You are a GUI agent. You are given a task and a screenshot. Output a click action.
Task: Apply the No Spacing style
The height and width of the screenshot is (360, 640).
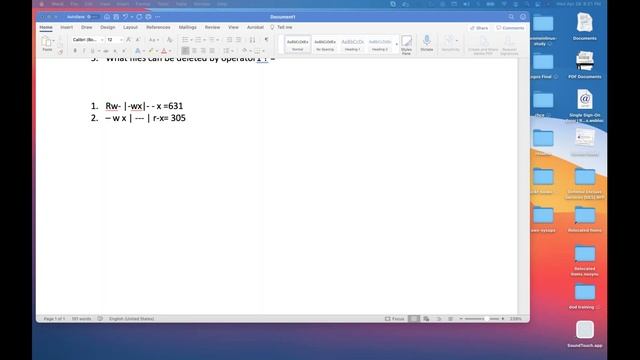tap(325, 44)
